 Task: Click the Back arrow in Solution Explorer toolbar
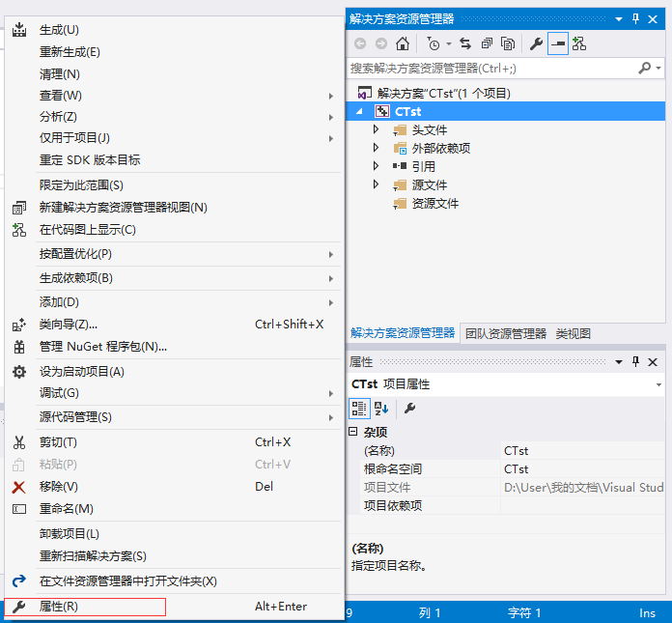pos(360,43)
